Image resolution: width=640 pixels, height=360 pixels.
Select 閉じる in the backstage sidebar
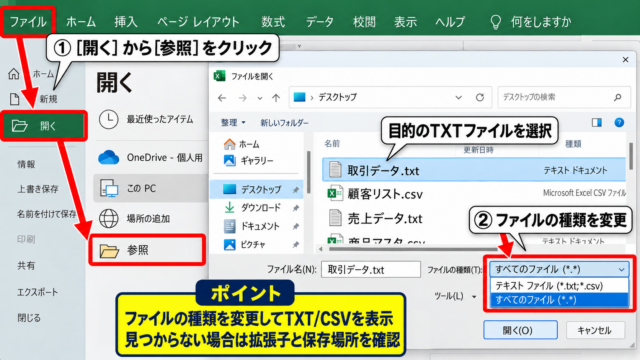coord(29,318)
